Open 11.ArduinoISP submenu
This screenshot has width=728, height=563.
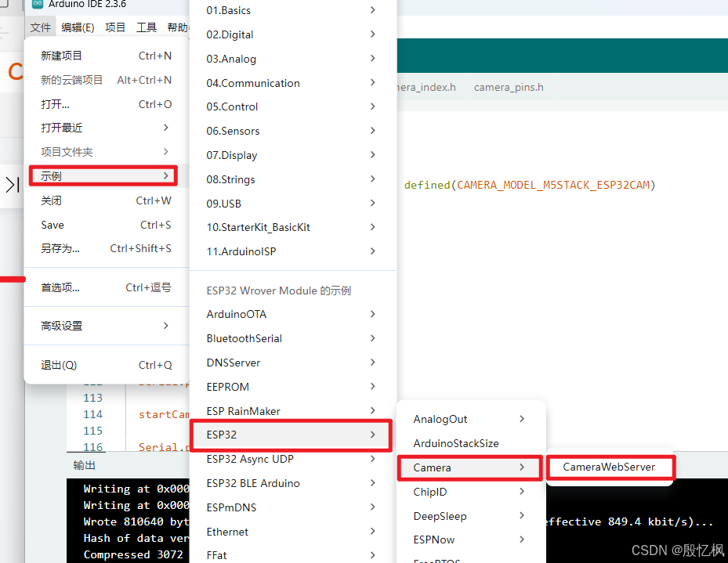tap(292, 251)
